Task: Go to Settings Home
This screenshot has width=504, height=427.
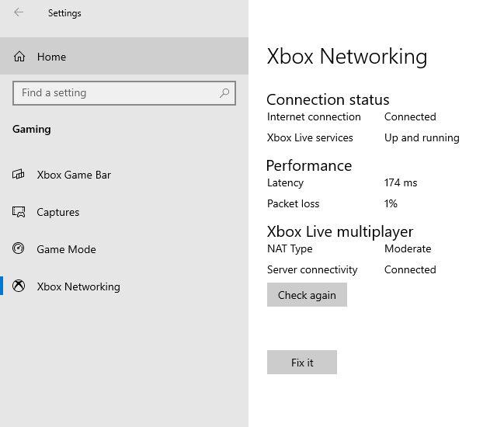Action: (51, 57)
